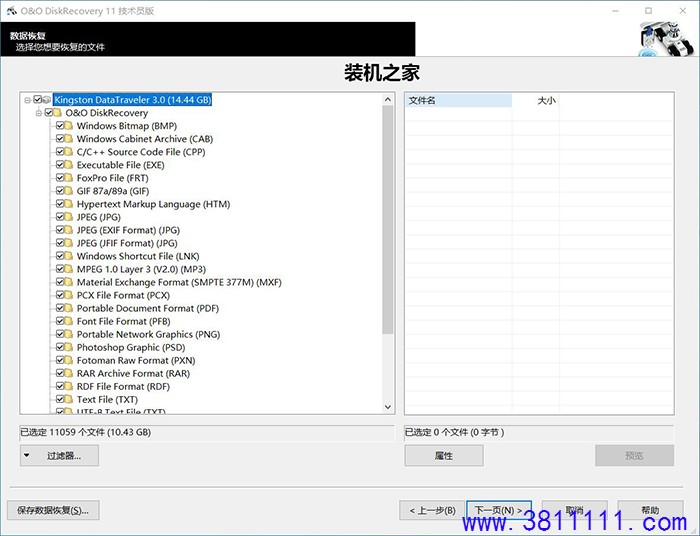
Task: Click the tree scrollbar down arrow
Action: pos(388,407)
